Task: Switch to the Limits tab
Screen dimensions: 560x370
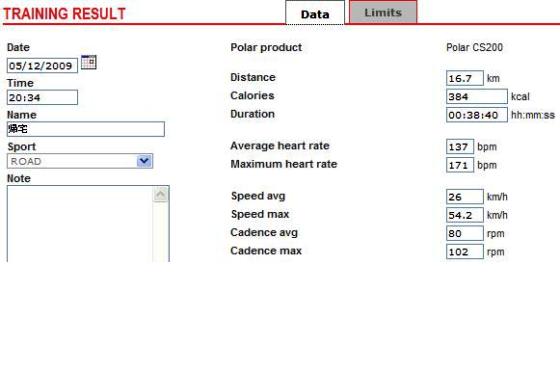Action: tap(383, 12)
